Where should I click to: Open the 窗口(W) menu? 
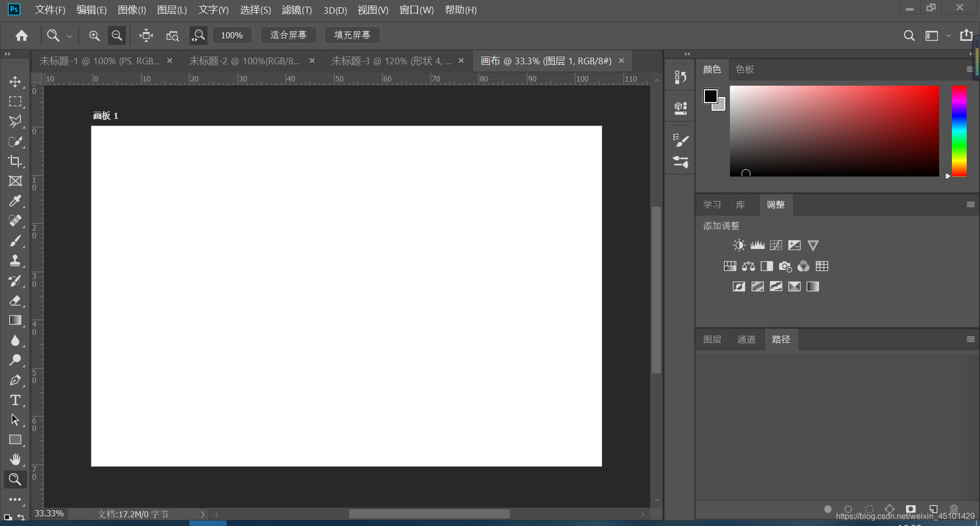coord(416,10)
